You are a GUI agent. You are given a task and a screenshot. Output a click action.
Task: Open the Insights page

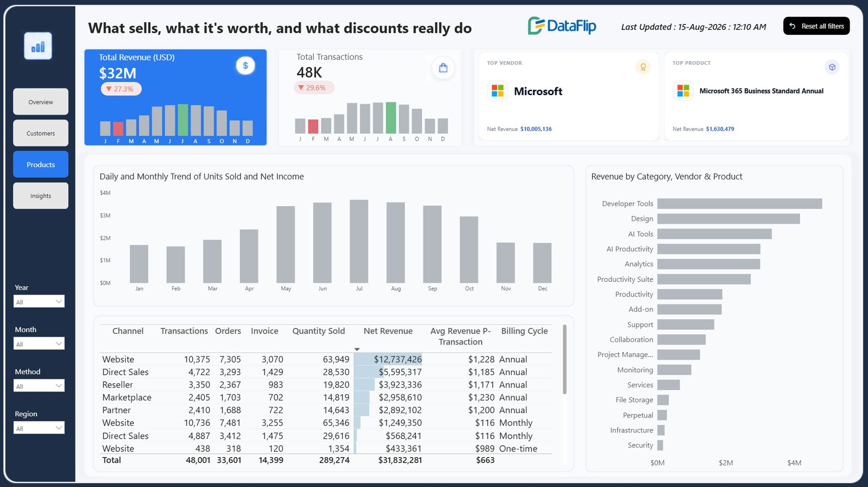point(41,196)
